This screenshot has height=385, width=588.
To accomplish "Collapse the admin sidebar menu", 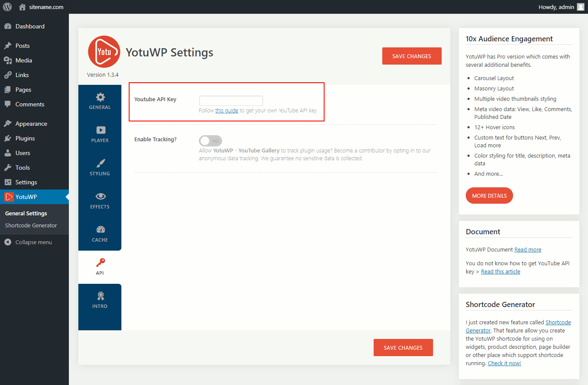I will [x=34, y=242].
